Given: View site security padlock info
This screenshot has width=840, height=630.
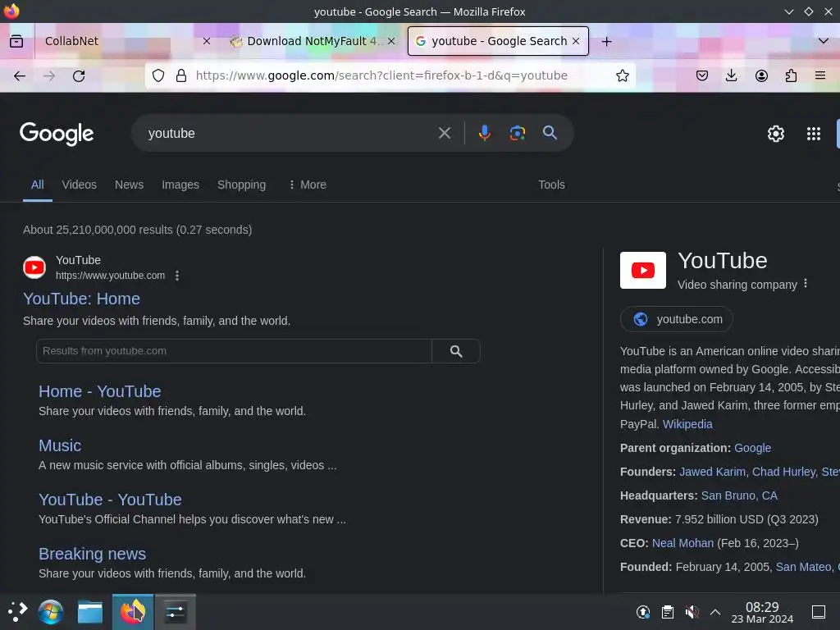Looking at the screenshot, I should (181, 75).
